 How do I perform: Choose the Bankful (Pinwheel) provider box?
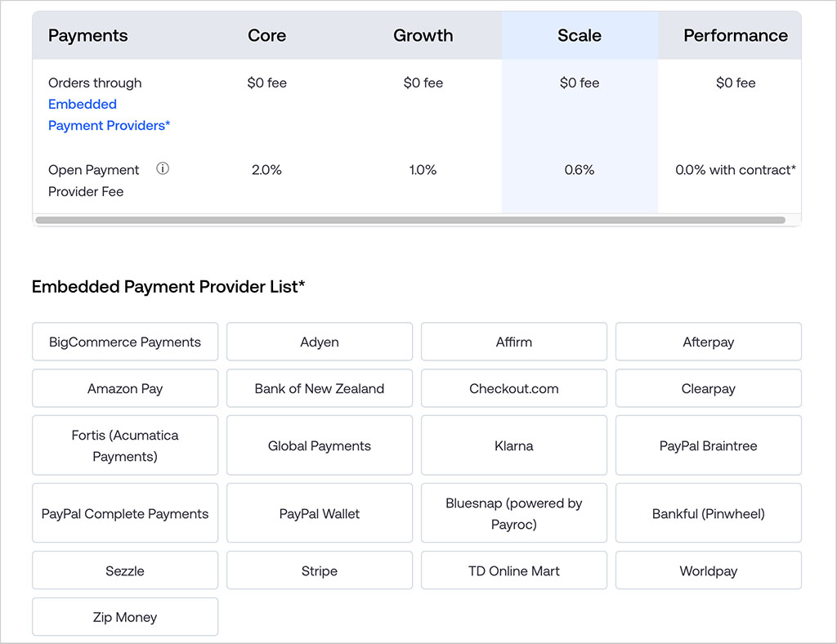point(709,512)
